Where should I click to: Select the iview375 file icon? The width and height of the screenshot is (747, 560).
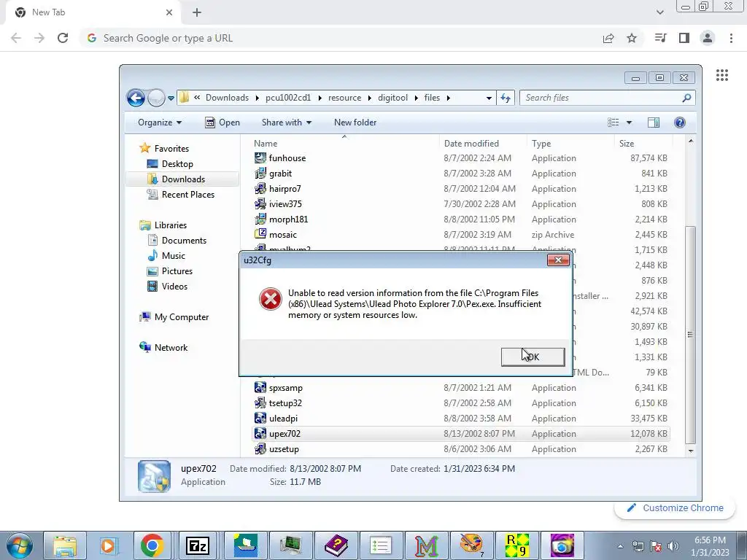coord(260,204)
